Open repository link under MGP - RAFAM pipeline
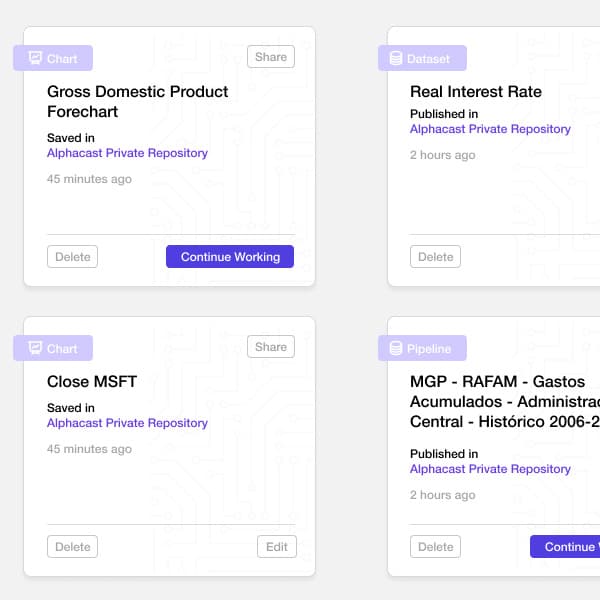The width and height of the screenshot is (600, 600). 490,469
